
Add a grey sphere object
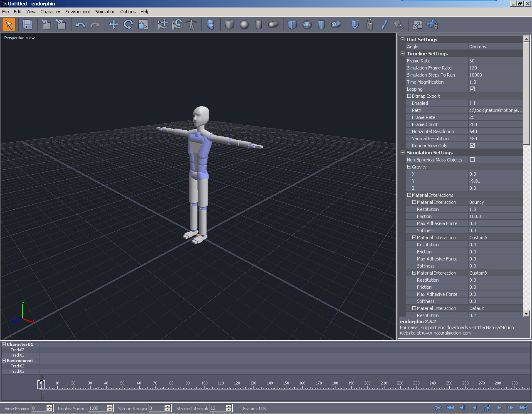coord(244,25)
